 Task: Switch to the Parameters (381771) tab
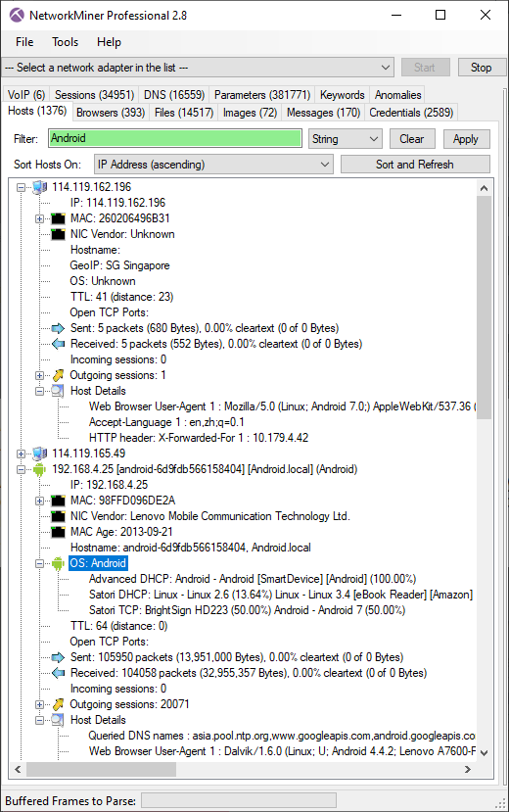261,95
